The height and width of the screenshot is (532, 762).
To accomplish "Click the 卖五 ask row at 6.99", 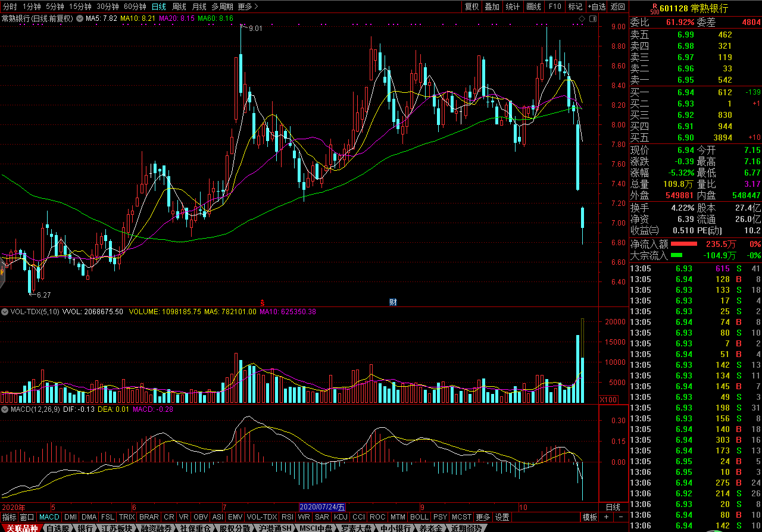I will click(695, 35).
